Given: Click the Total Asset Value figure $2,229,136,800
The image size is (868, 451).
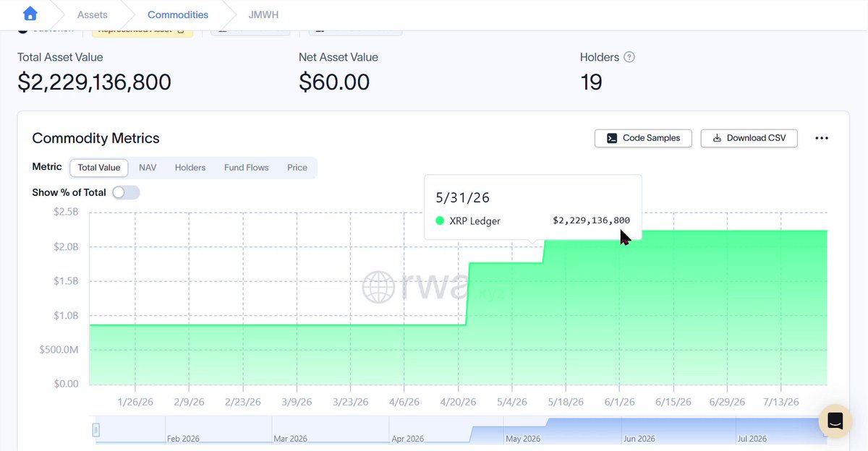Looking at the screenshot, I should [x=94, y=82].
